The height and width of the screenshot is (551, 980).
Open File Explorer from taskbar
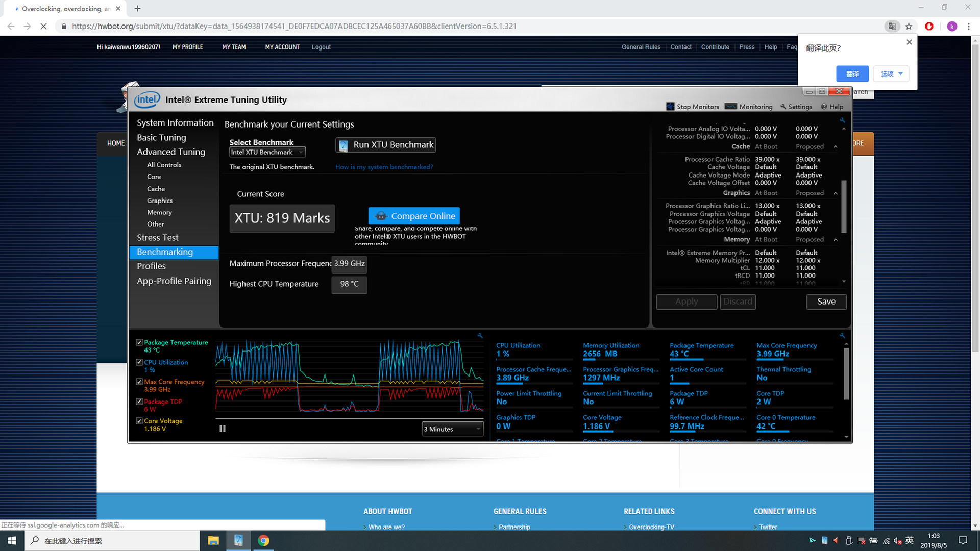pos(213,540)
